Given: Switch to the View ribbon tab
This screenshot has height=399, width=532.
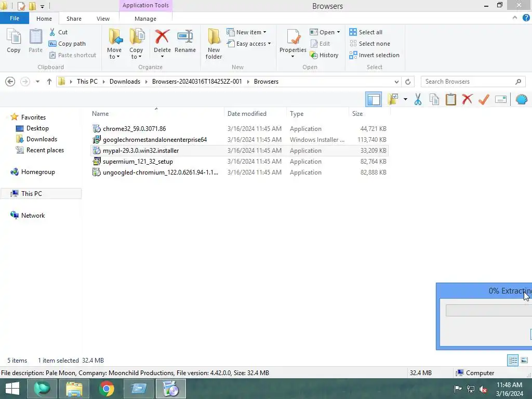Looking at the screenshot, I should pyautogui.click(x=103, y=19).
